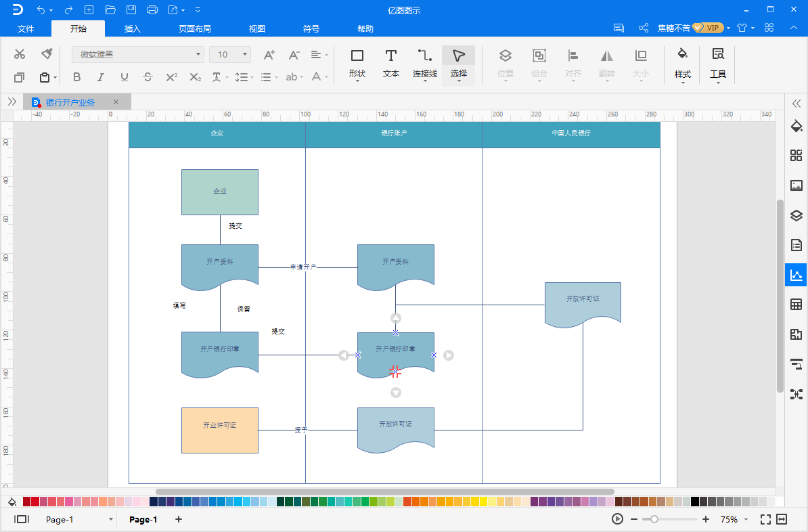Pick the black color swatch in palette
The width and height of the screenshot is (808, 532).
pyautogui.click(x=695, y=502)
